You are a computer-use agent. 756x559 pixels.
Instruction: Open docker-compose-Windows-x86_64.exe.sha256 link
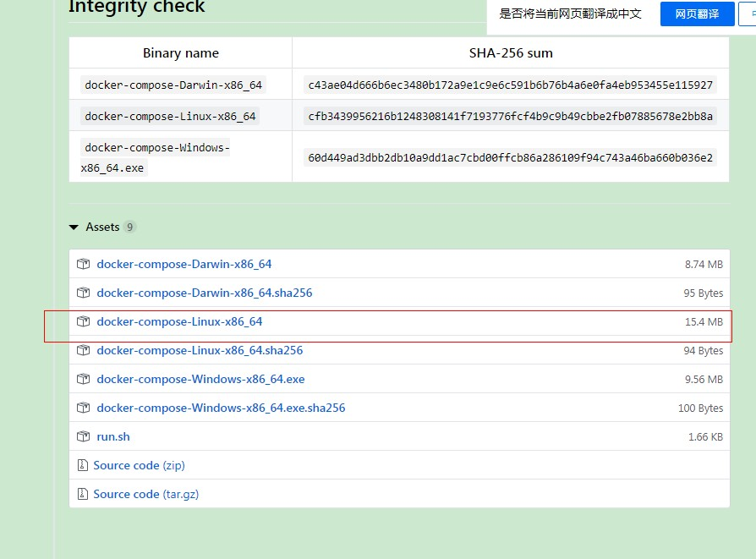pyautogui.click(x=221, y=408)
